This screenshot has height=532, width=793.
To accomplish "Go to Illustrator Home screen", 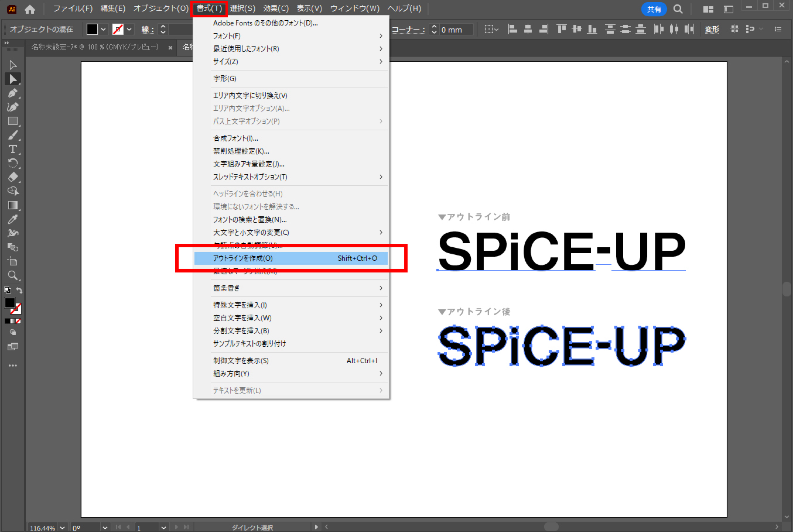I will click(30, 9).
